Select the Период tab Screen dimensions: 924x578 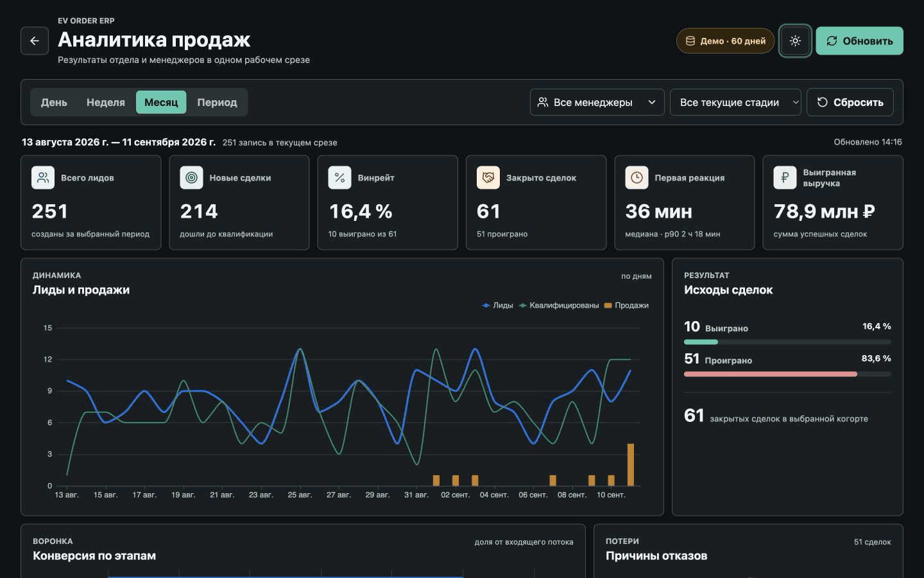[x=217, y=102]
